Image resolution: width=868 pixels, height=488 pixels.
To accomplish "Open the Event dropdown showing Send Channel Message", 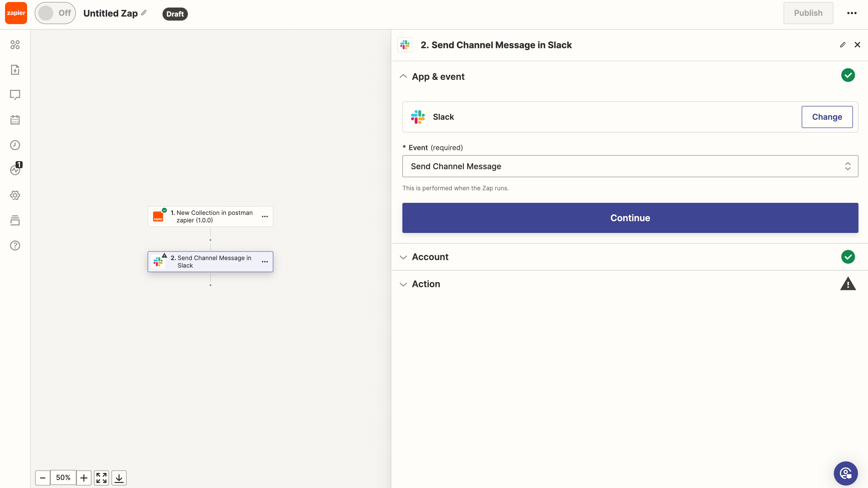I will pos(630,166).
